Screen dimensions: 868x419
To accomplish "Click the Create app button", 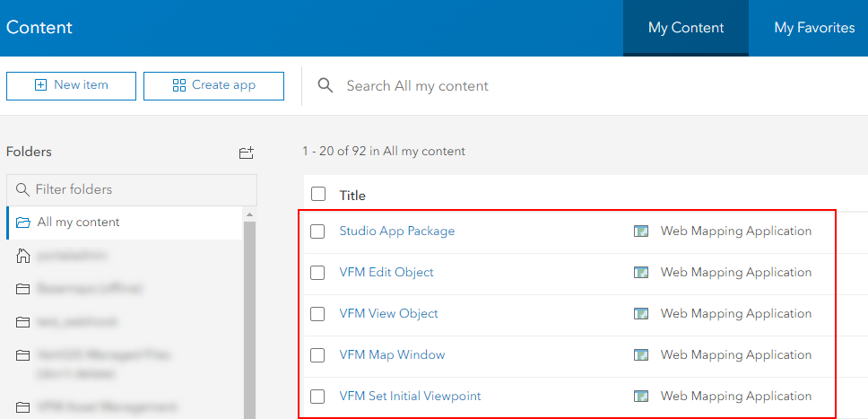I will 213,85.
